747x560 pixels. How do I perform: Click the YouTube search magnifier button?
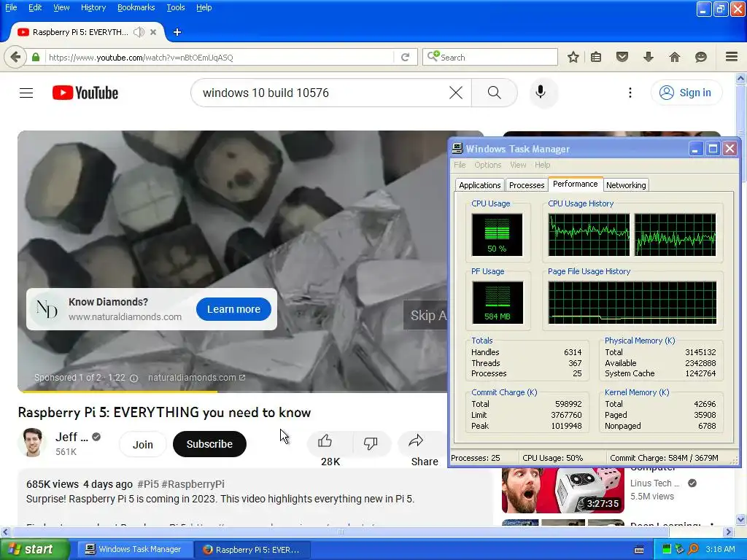(x=495, y=93)
